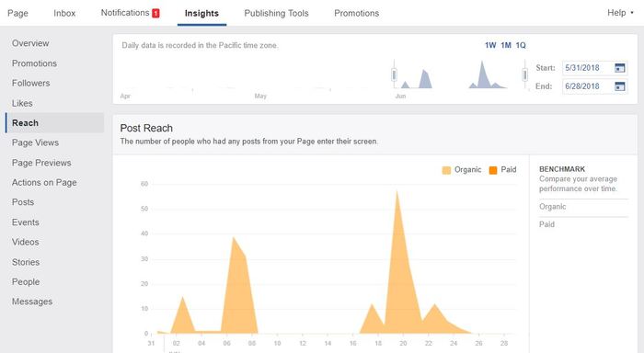Open Page Previews in the sidebar
Screen dimensions: 644x353
(x=41, y=163)
